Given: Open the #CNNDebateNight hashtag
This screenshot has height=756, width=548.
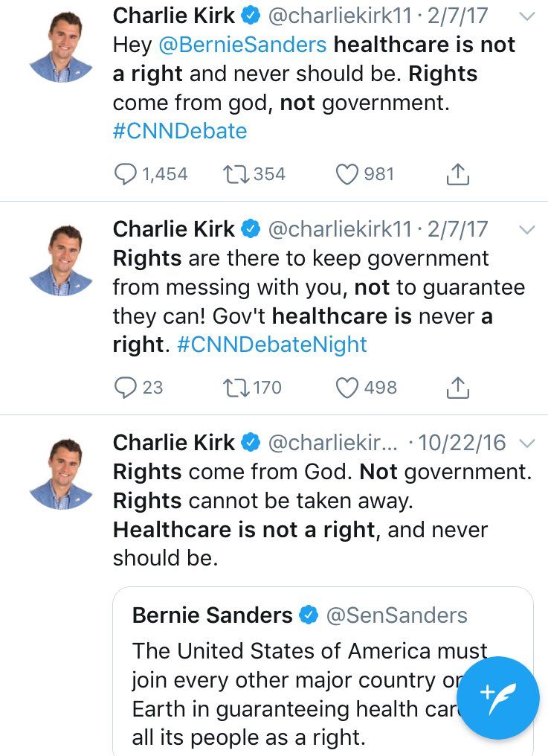Looking at the screenshot, I should coord(272,345).
